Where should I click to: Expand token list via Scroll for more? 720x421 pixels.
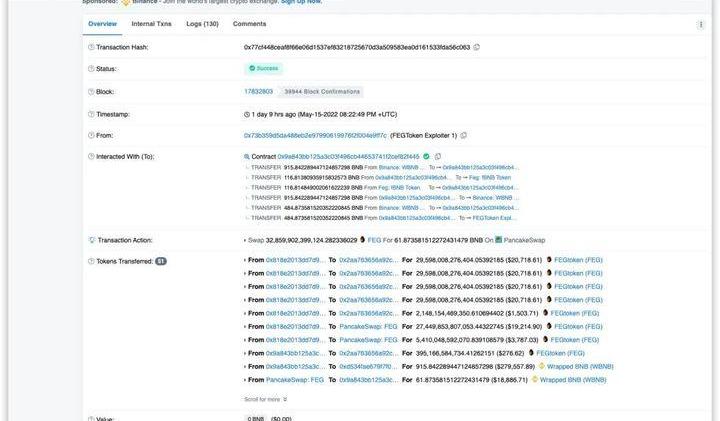pos(265,399)
